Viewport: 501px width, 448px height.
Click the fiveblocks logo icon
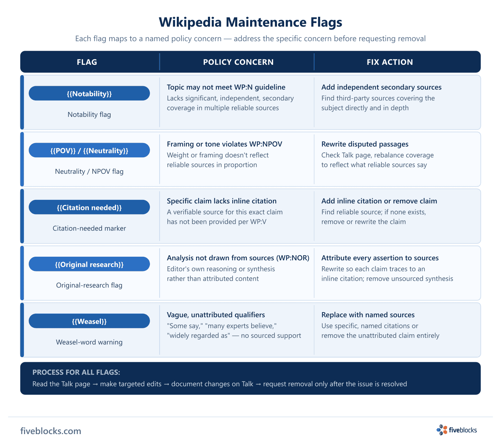(442, 430)
